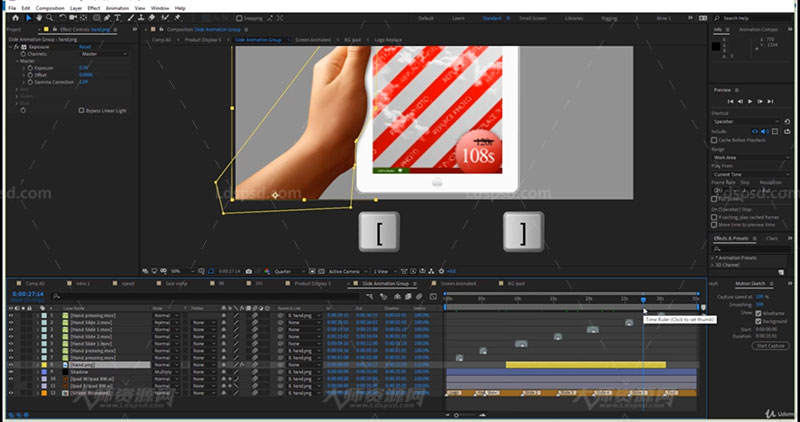Open the Range Work Area dropdown
The height and width of the screenshot is (422, 800).
click(751, 158)
